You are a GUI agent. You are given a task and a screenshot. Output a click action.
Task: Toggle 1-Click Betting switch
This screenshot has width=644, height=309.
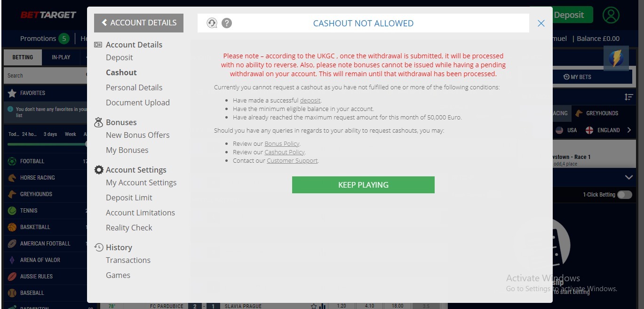click(x=625, y=195)
